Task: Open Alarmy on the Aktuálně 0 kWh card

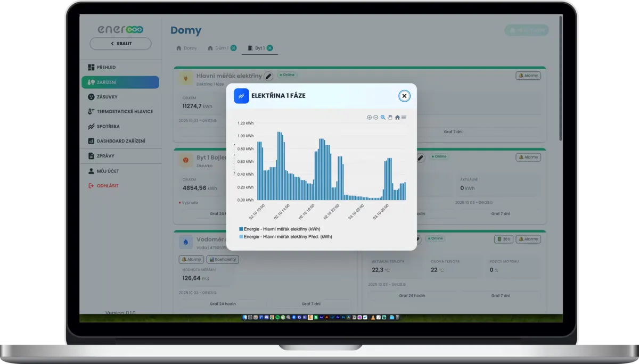Action: [x=528, y=157]
